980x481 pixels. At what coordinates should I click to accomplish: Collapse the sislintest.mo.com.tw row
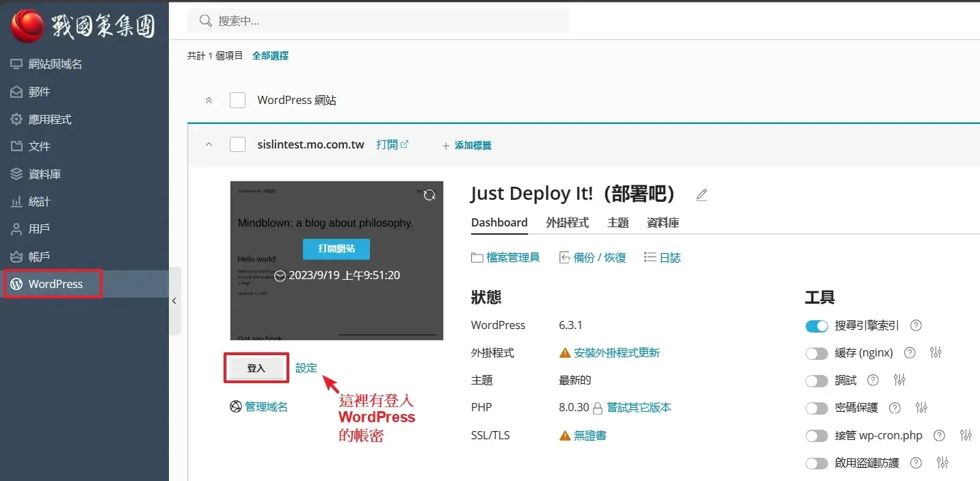pos(209,145)
